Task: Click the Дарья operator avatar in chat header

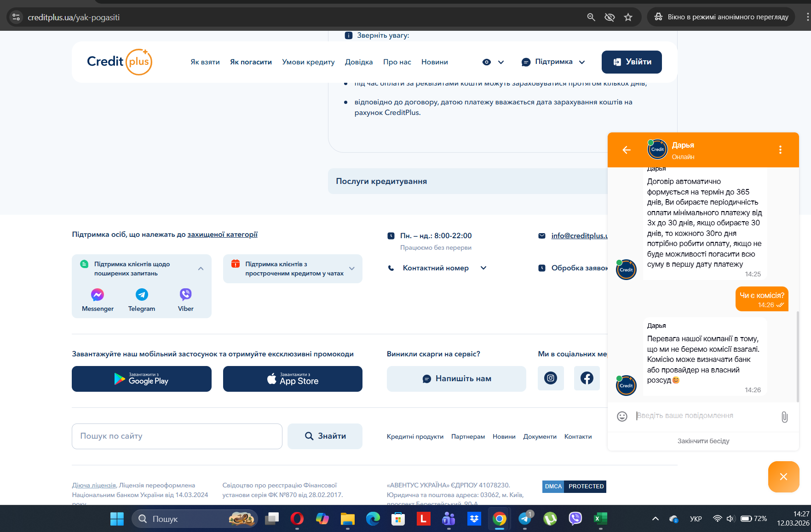Action: pyautogui.click(x=657, y=149)
